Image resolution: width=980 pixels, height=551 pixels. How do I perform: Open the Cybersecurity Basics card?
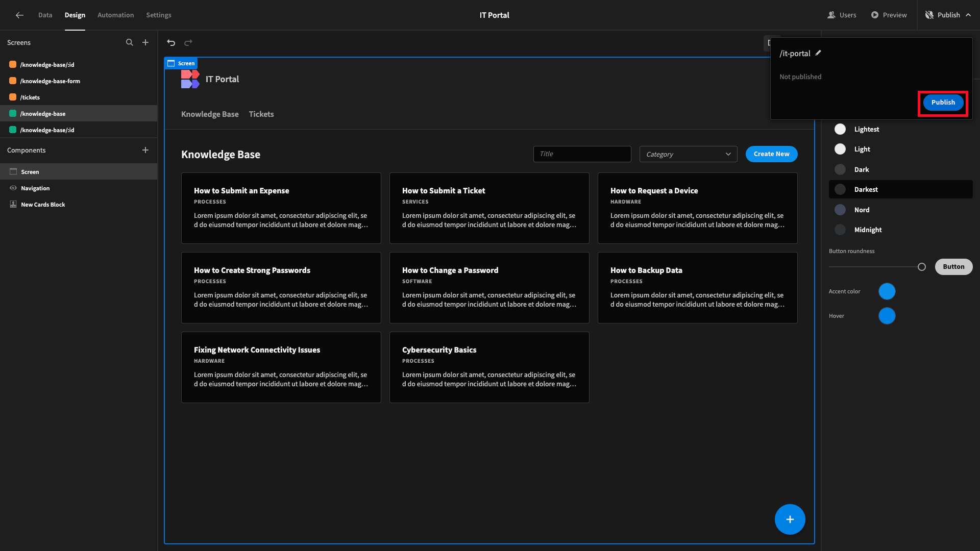click(489, 367)
